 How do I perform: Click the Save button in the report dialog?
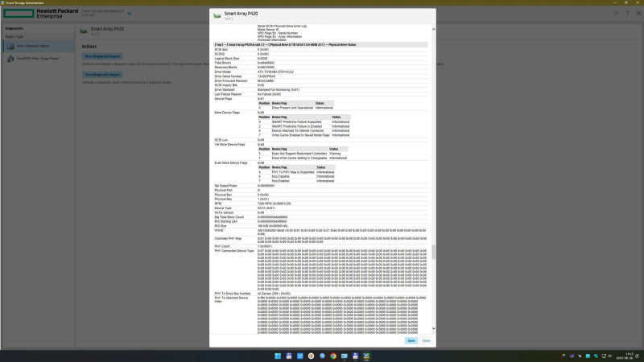coord(411,340)
